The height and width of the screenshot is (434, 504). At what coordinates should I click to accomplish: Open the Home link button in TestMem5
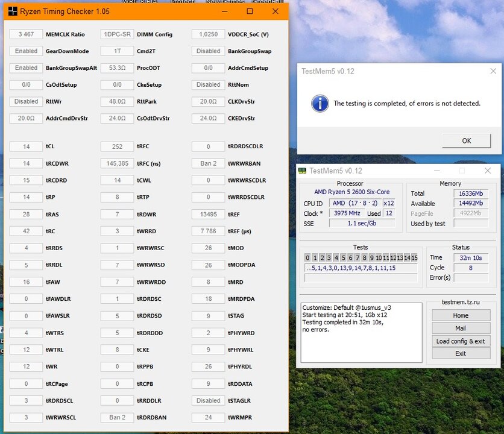tap(461, 315)
